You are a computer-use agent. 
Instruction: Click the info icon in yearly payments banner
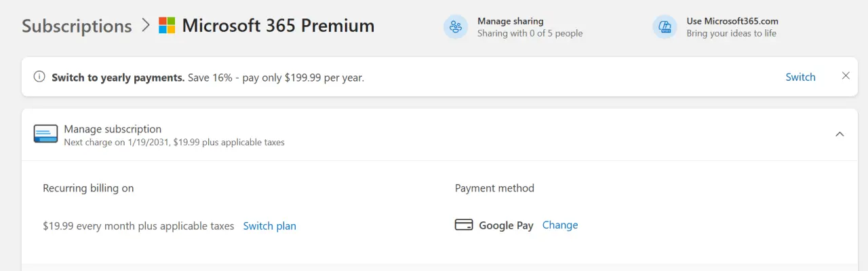tap(40, 77)
